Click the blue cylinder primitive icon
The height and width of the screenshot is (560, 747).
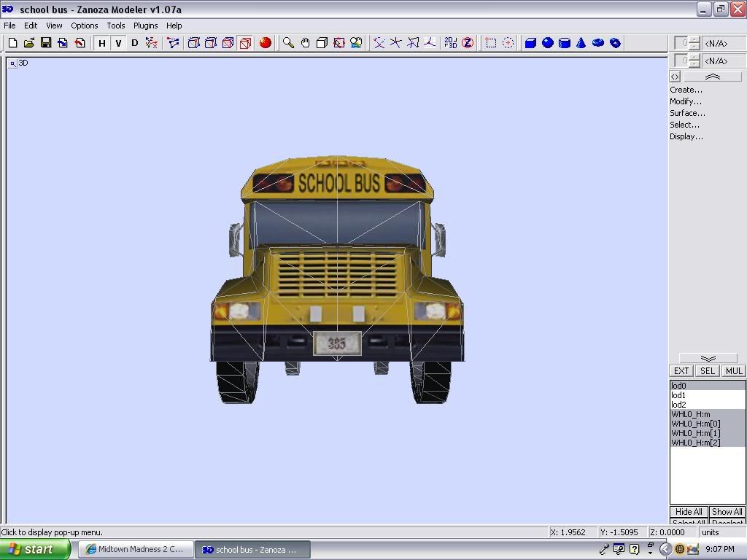[565, 43]
